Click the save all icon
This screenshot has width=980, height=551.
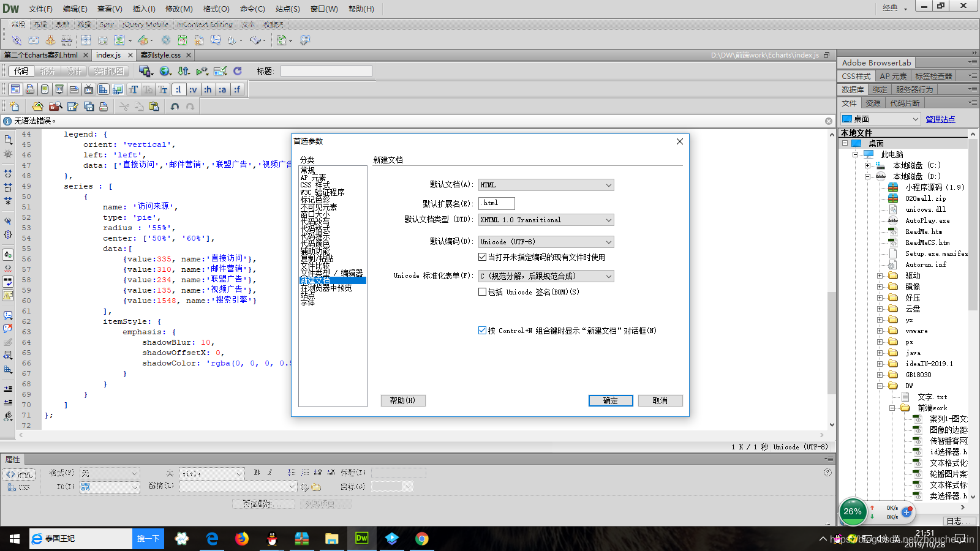pos(89,107)
